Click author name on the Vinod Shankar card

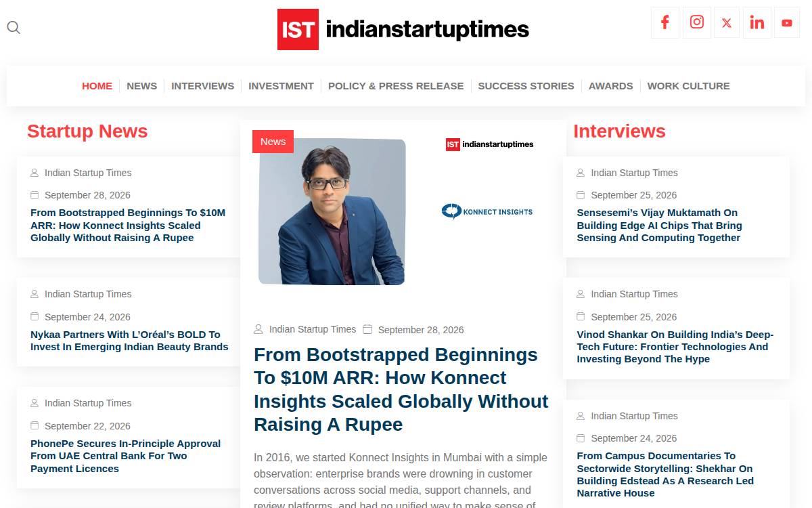coord(634,294)
